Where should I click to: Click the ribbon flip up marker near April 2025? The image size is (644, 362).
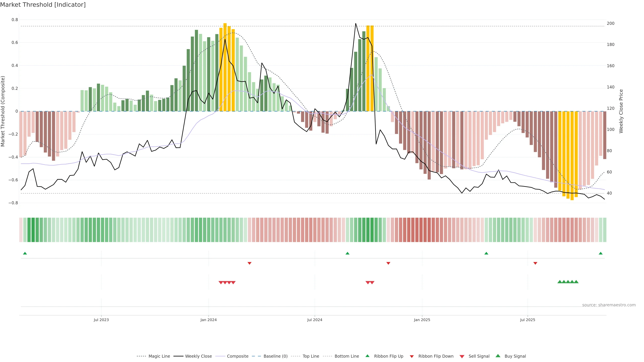coord(486,253)
